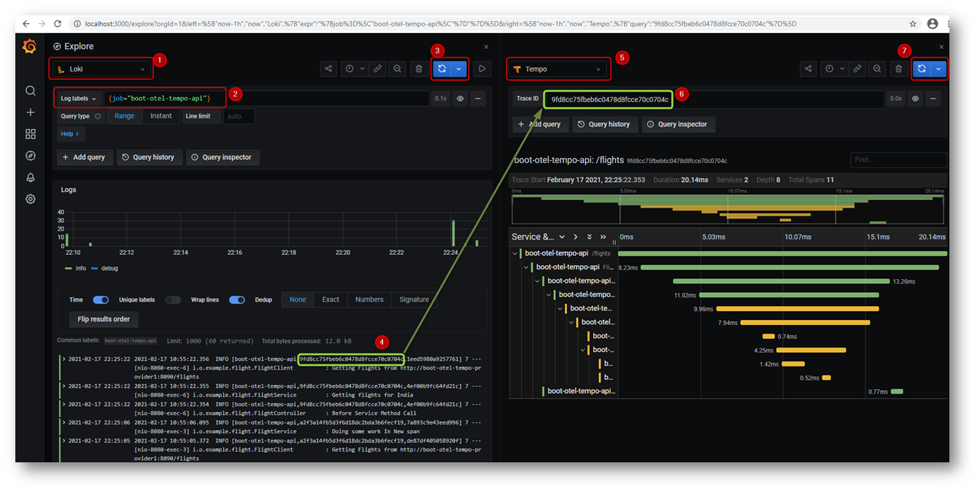Screen dimensions: 980x493
Task: Click Add query in Loki pane
Action: point(84,157)
